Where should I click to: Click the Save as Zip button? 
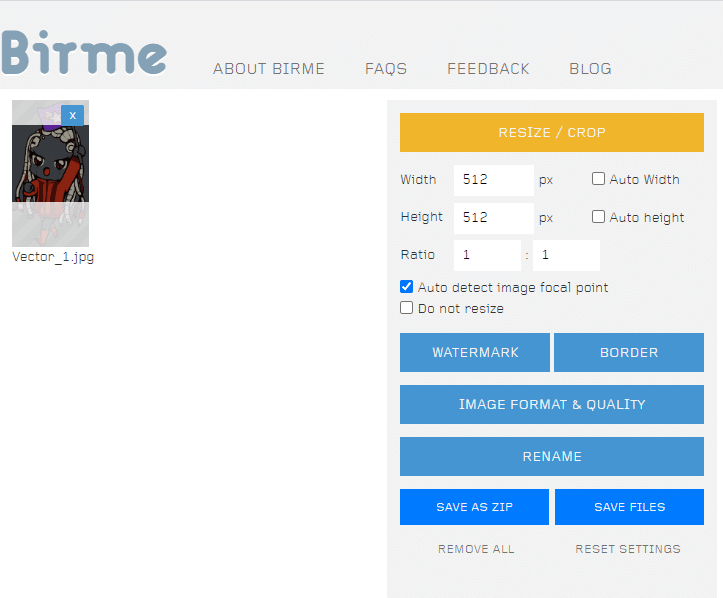tap(474, 507)
